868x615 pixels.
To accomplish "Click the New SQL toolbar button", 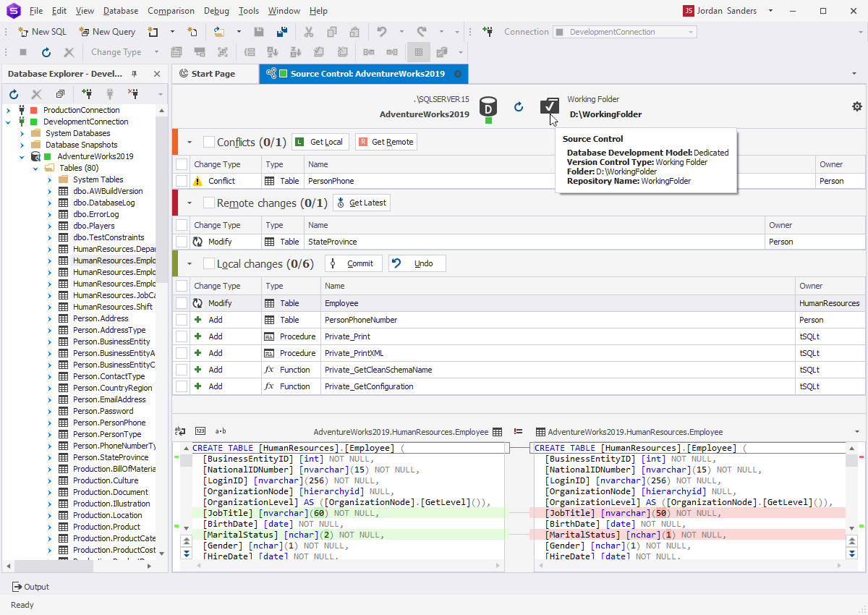I will [x=42, y=32].
